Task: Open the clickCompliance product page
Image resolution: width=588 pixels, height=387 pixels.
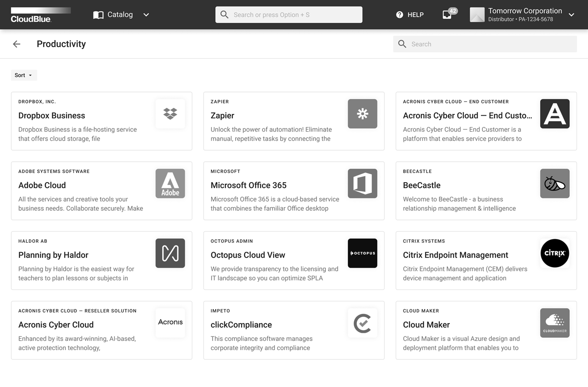Action: coord(294,330)
